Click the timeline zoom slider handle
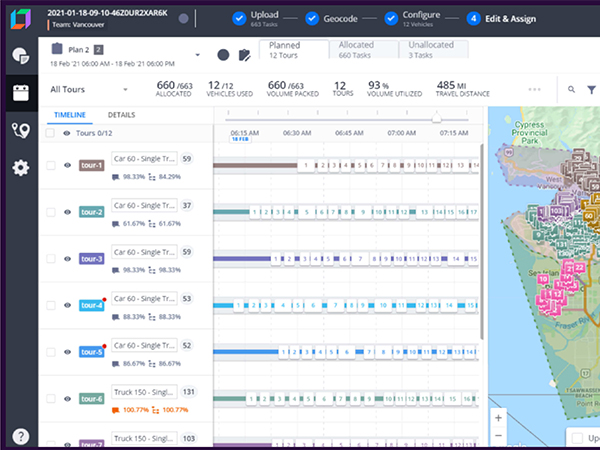The height and width of the screenshot is (450, 600). (437, 118)
